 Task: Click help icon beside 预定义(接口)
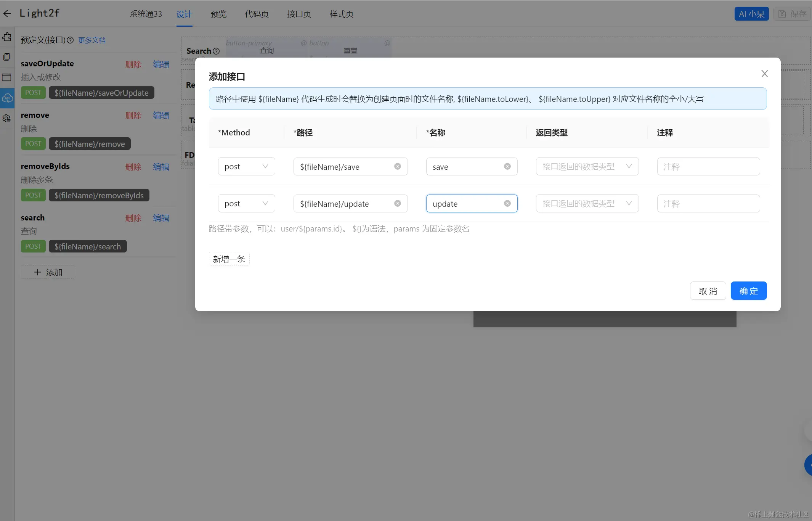(x=70, y=40)
